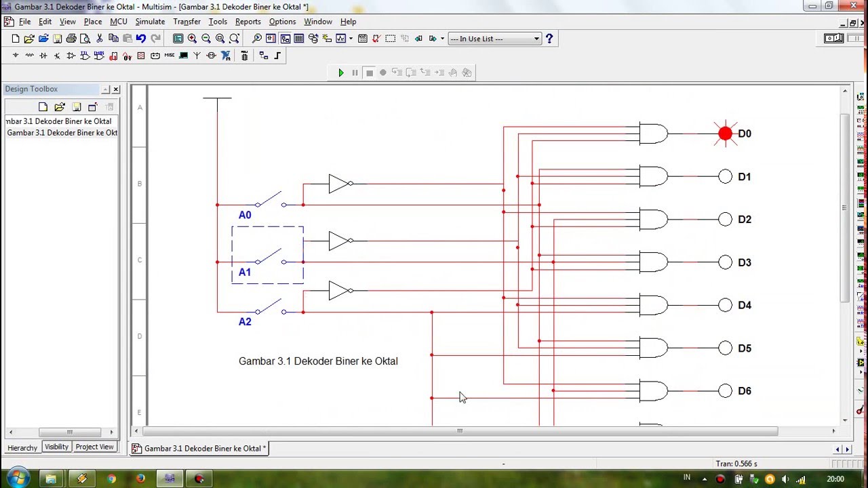Image resolution: width=868 pixels, height=488 pixels.
Task: Close the Design Toolbox panel
Action: coord(116,89)
